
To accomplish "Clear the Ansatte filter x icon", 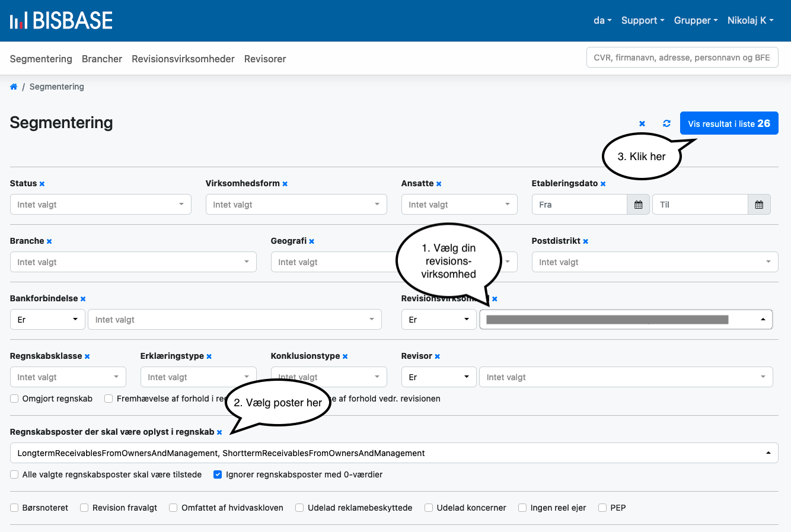I will (x=439, y=184).
